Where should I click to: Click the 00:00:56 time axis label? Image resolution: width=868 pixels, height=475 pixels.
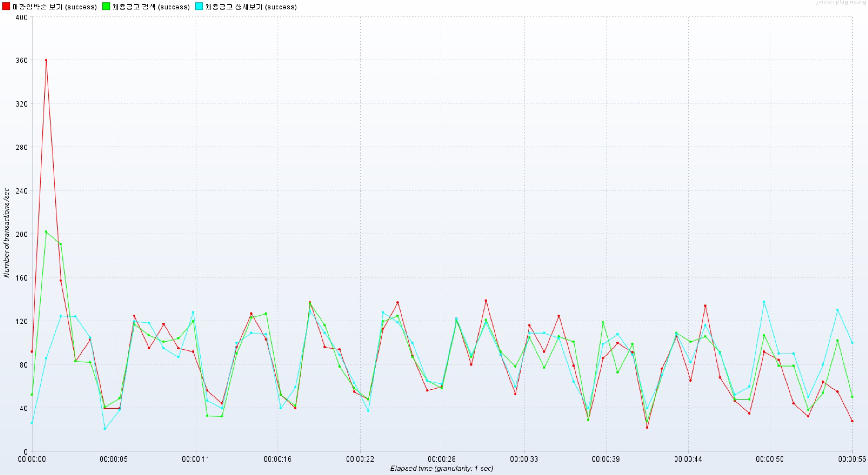point(852,459)
